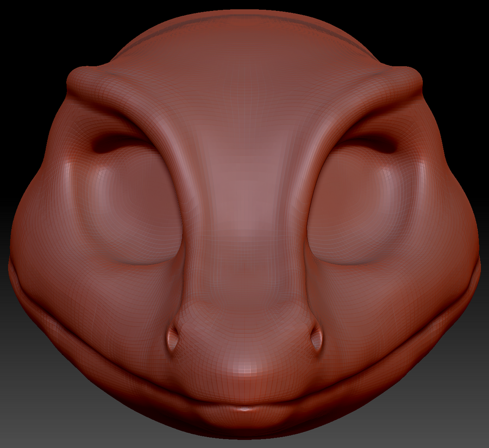Click the left brow ridge's outer tip
Screen dimensions: 489x448
(77, 82)
